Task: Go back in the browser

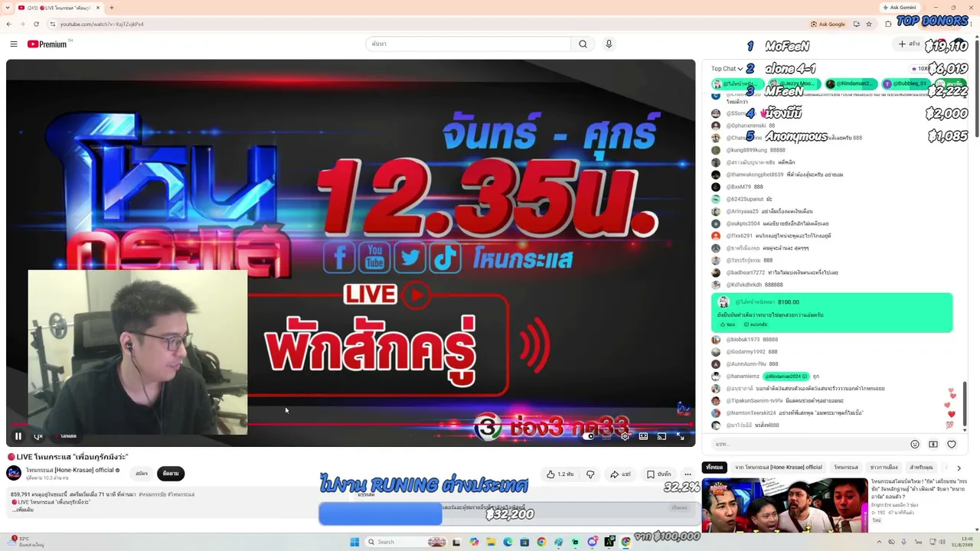Action: [9, 24]
